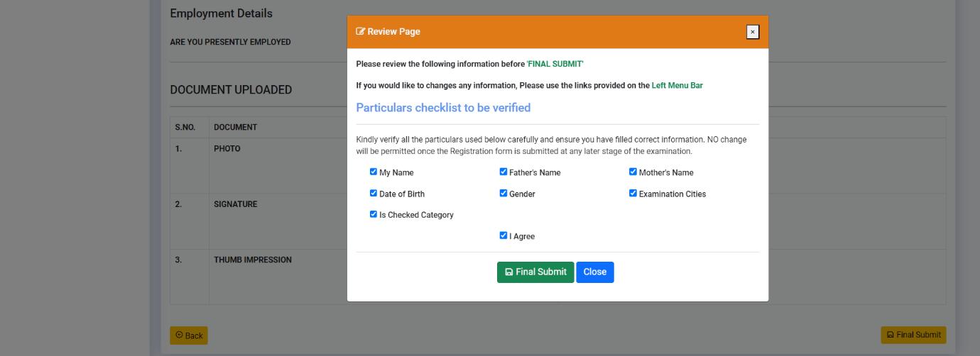Screen dimensions: 980x356
Task: Go back using the yellow Back button
Action: (x=189, y=335)
